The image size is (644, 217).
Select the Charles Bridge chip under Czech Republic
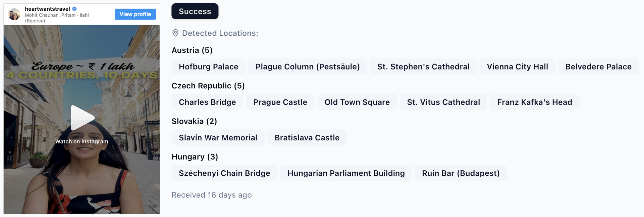(207, 102)
